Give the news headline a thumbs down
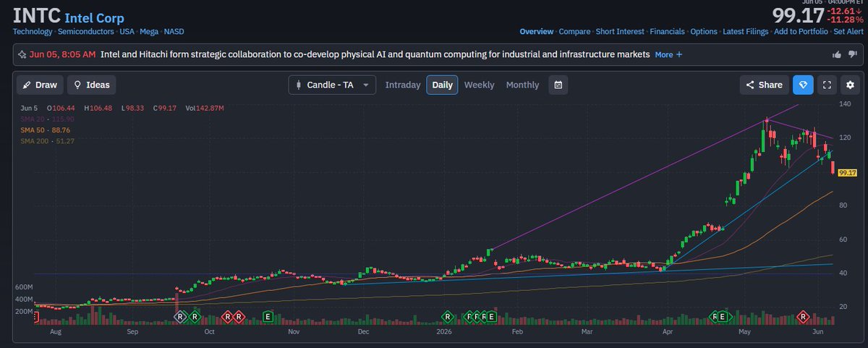This screenshot has height=348, width=868. pyautogui.click(x=852, y=54)
